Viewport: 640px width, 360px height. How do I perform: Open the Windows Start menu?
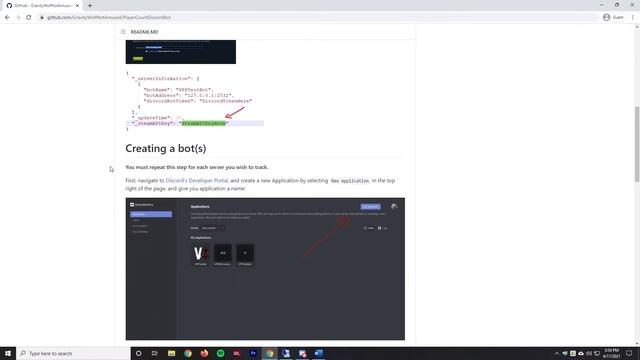click(x=8, y=353)
